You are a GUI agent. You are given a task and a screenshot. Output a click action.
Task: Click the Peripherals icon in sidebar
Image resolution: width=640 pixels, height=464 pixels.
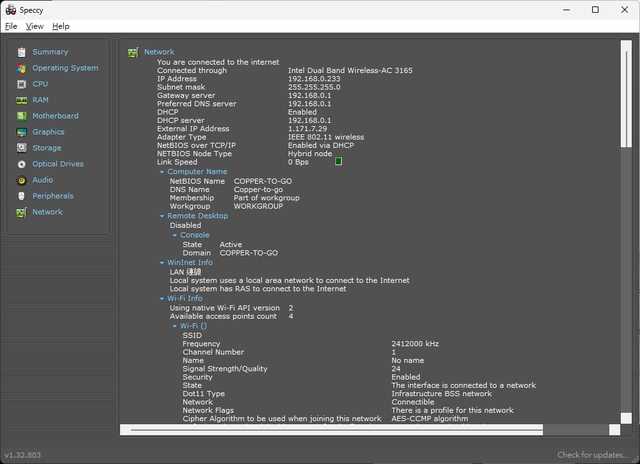[x=21, y=196]
